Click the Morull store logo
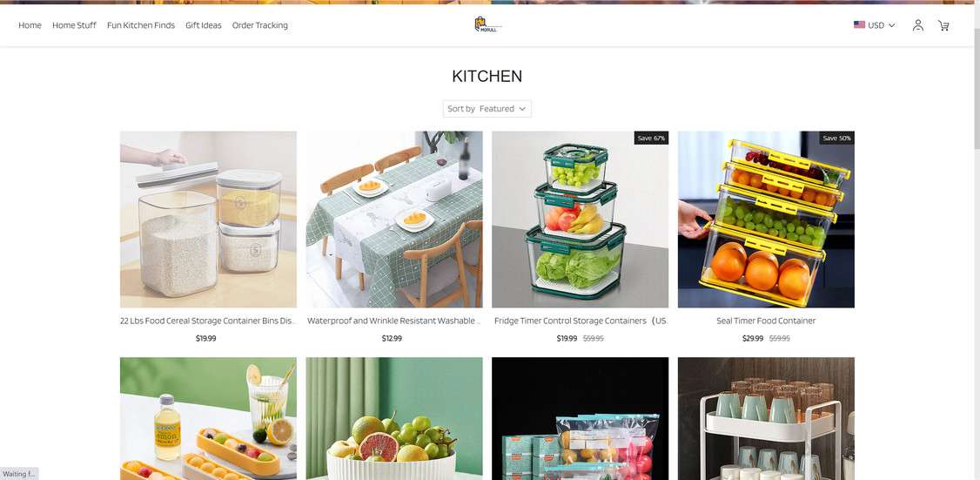The width and height of the screenshot is (980, 480). [487, 25]
